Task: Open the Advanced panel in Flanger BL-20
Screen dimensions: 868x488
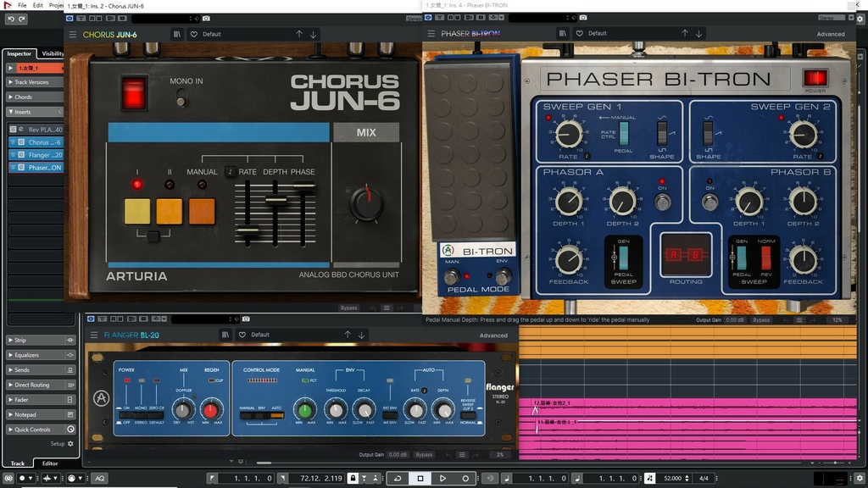Action: coord(493,335)
